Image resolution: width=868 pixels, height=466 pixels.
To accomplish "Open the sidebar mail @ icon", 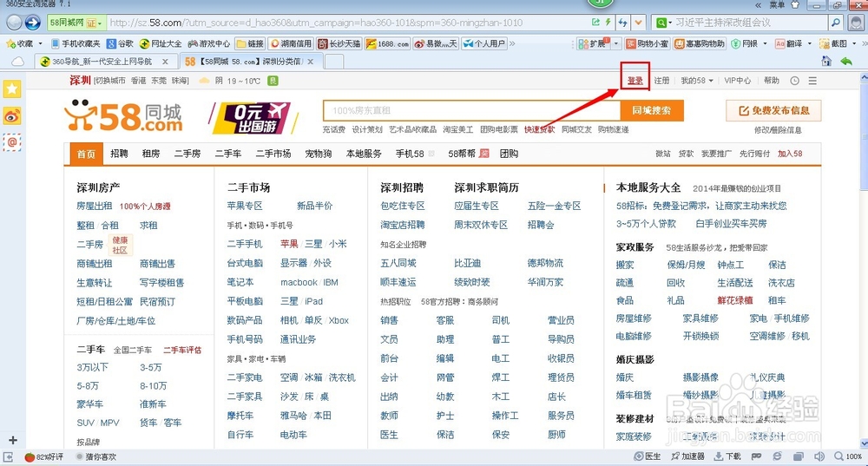I will [x=12, y=142].
